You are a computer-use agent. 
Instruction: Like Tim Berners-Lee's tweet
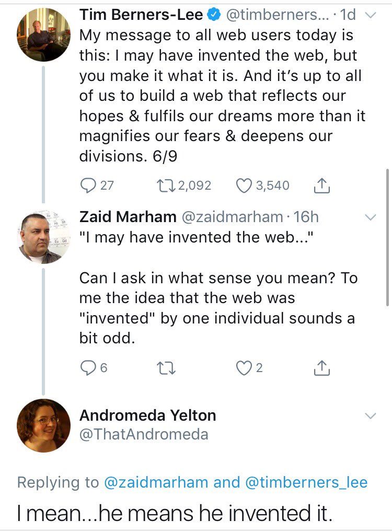[x=244, y=186]
